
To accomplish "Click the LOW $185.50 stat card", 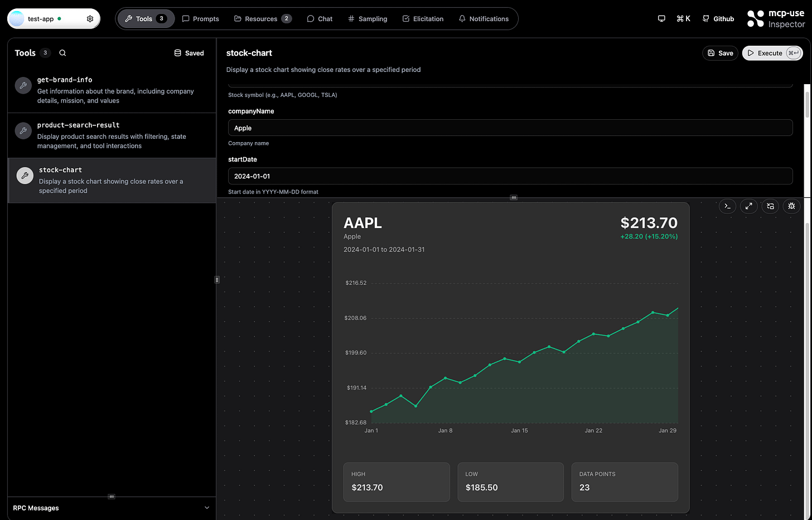I will click(511, 482).
